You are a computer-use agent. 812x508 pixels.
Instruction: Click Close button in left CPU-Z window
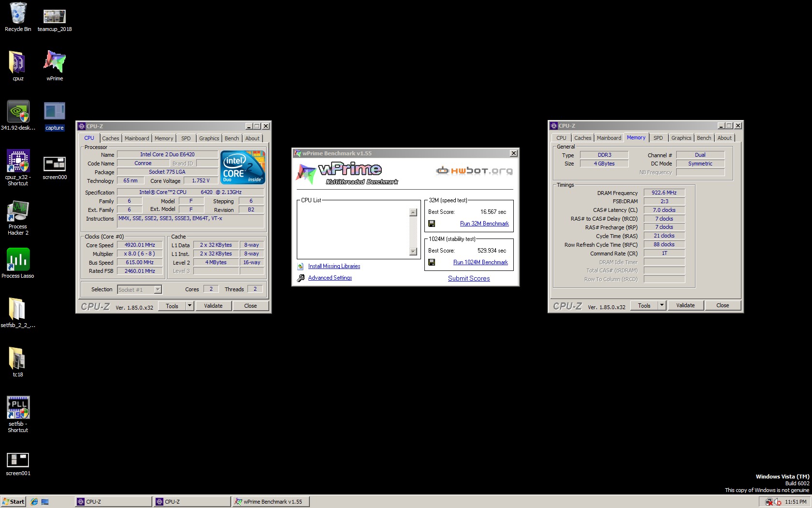click(x=250, y=306)
